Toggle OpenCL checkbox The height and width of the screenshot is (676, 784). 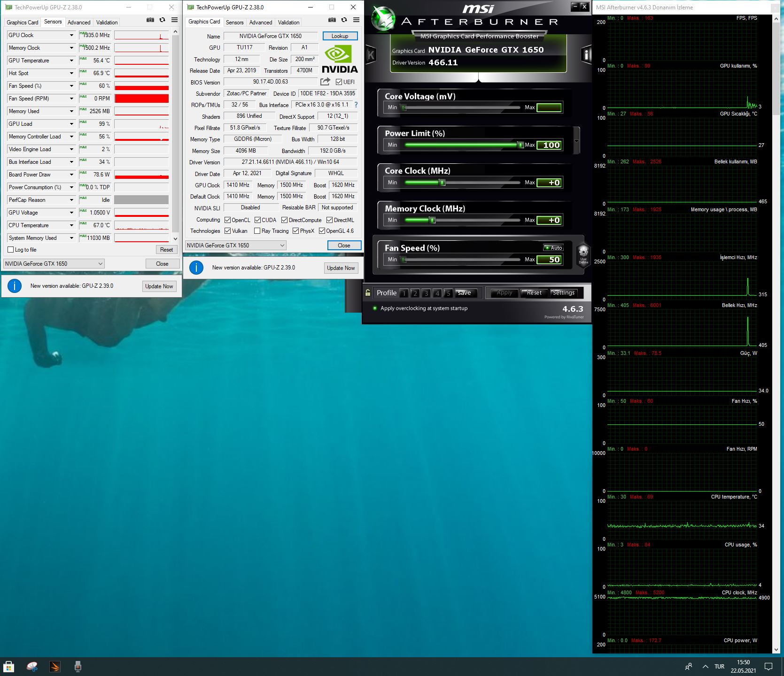227,220
